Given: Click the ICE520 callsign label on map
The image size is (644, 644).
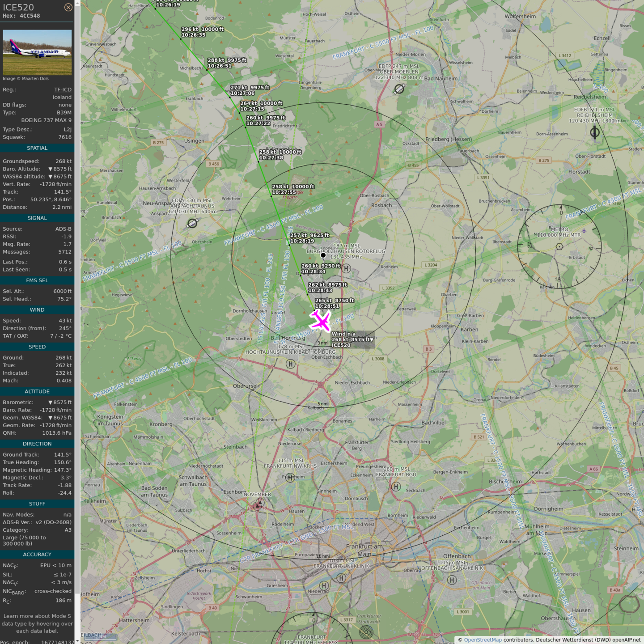Looking at the screenshot, I should coord(341,345).
